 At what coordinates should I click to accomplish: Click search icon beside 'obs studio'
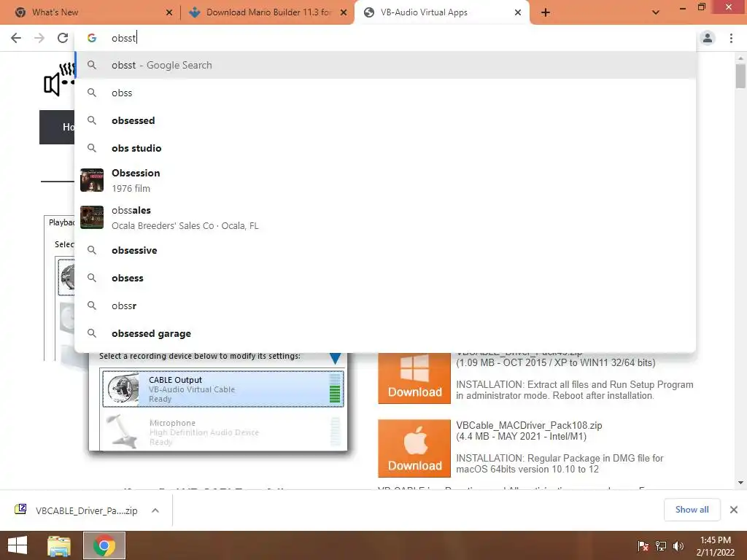(x=92, y=148)
